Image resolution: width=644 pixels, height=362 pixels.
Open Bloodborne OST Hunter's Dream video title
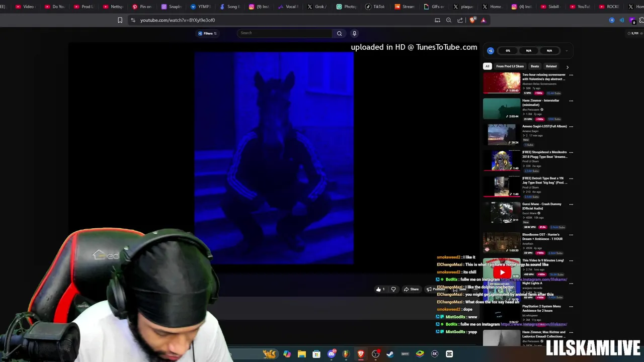[x=542, y=237]
